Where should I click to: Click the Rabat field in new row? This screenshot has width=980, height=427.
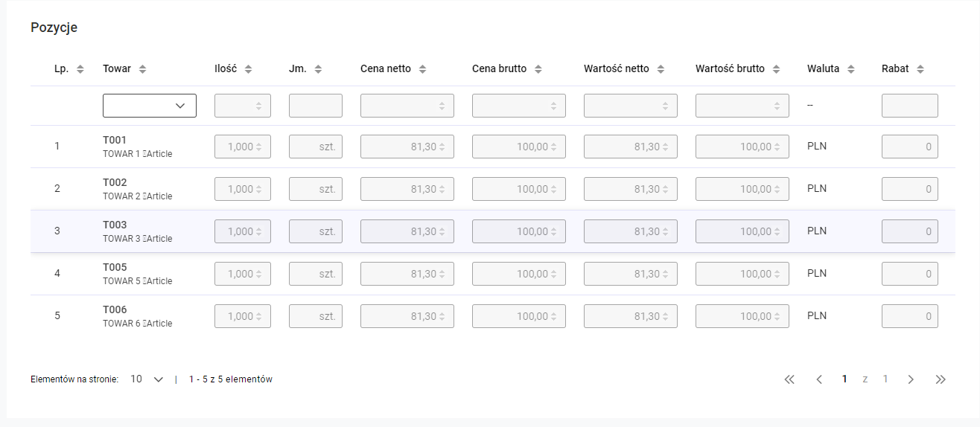click(x=910, y=106)
